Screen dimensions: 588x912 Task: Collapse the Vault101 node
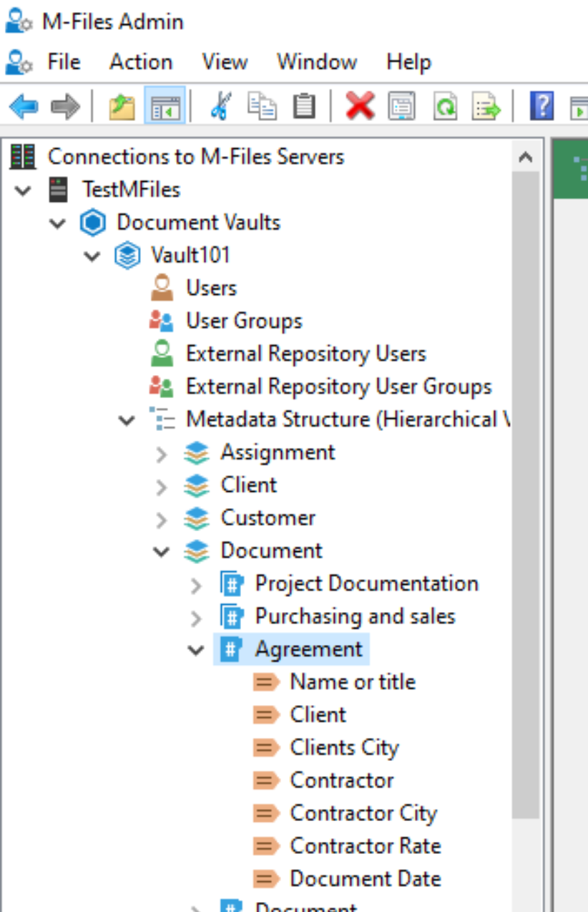92,256
